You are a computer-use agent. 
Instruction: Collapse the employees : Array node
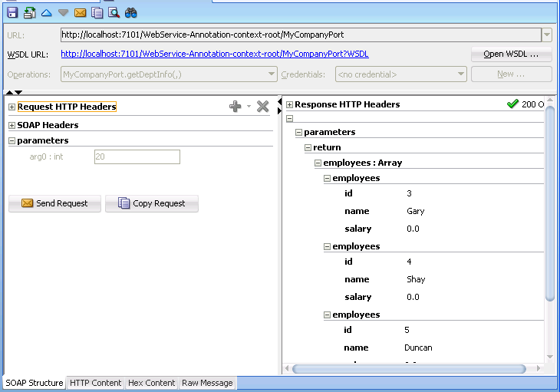[x=318, y=163]
